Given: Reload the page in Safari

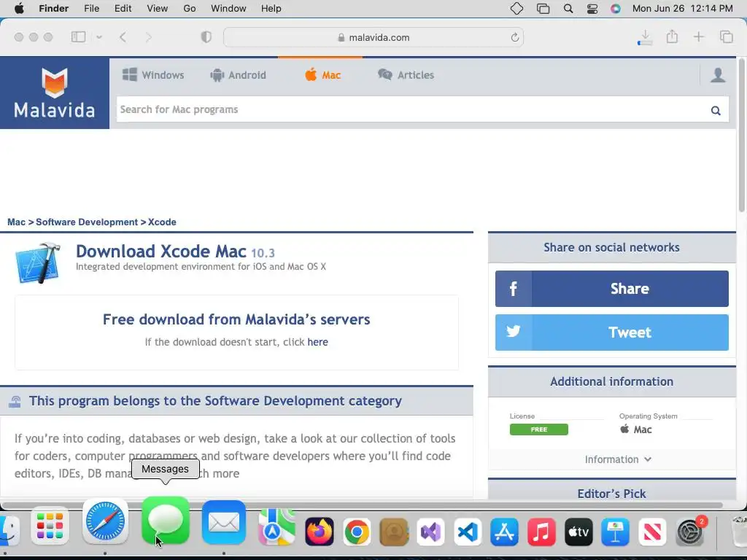Looking at the screenshot, I should pos(514,38).
